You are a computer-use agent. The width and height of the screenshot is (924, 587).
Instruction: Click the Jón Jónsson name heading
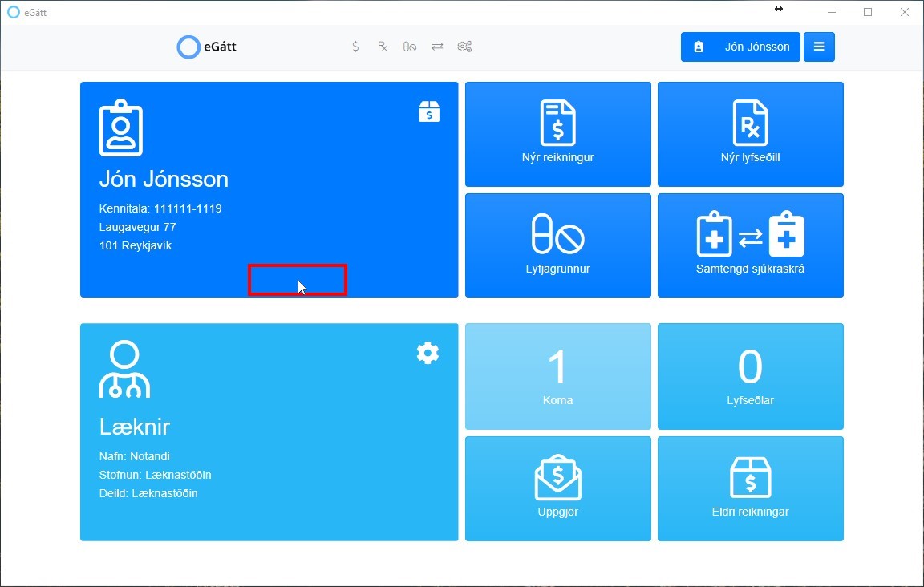click(164, 179)
